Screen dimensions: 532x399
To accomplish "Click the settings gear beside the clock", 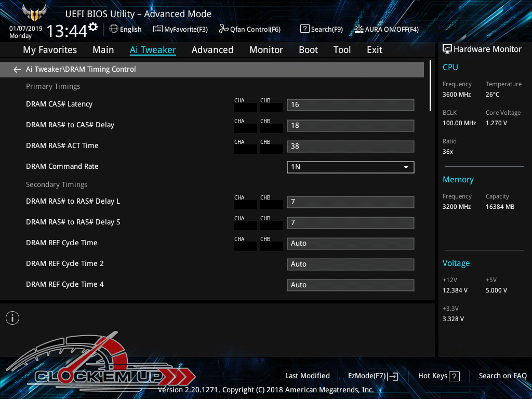I will point(93,26).
